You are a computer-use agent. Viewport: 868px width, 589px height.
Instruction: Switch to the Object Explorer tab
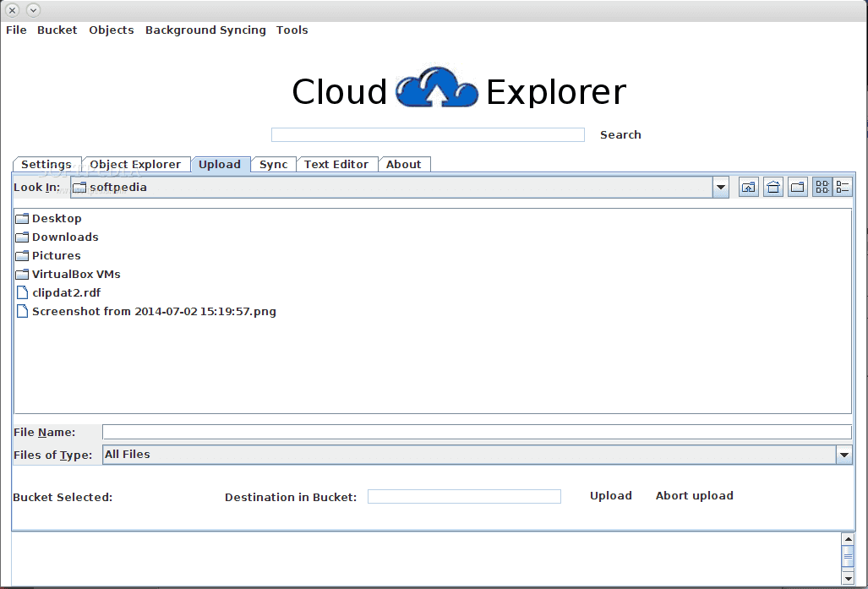tap(135, 165)
